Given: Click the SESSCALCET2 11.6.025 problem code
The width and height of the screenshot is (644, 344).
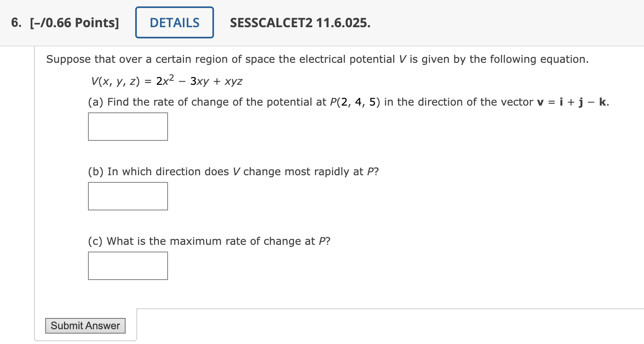Looking at the screenshot, I should 300,23.
